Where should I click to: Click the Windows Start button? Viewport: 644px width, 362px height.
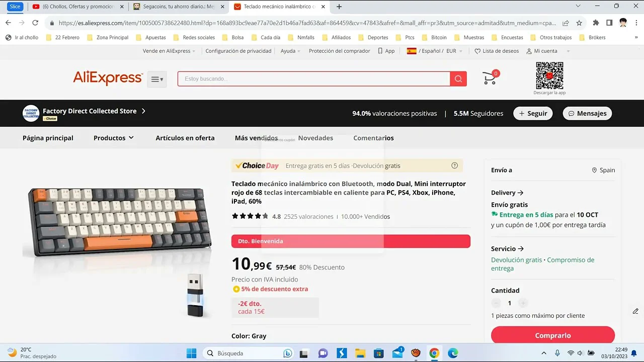tap(192, 353)
